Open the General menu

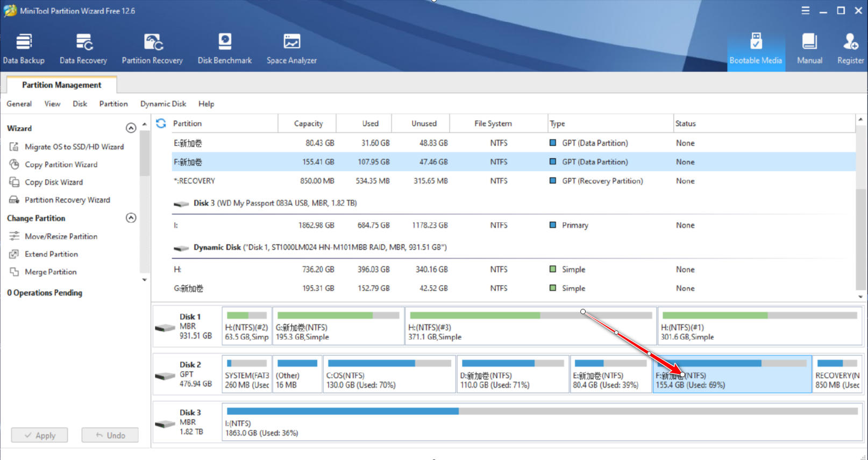[19, 104]
